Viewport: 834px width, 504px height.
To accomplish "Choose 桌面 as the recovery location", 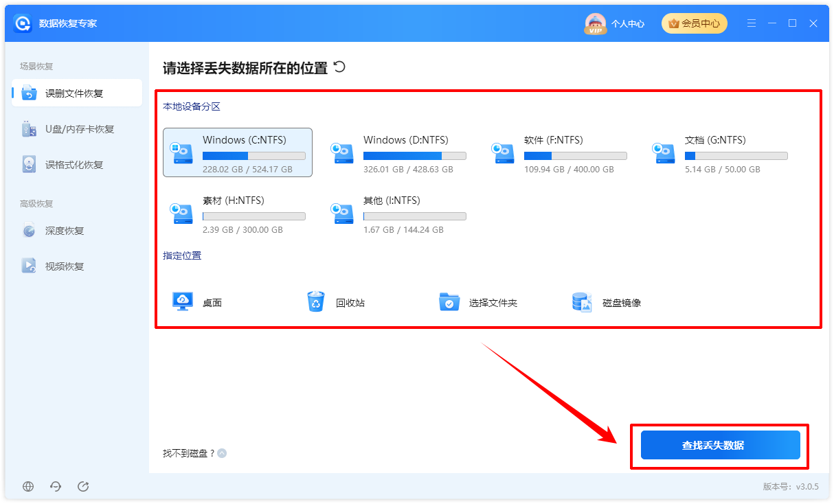I will pos(197,302).
